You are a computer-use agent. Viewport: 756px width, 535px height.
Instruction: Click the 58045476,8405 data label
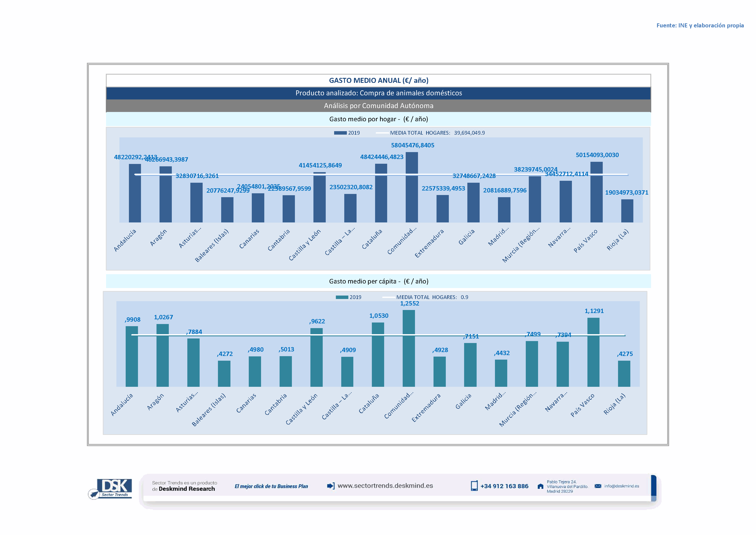[412, 145]
